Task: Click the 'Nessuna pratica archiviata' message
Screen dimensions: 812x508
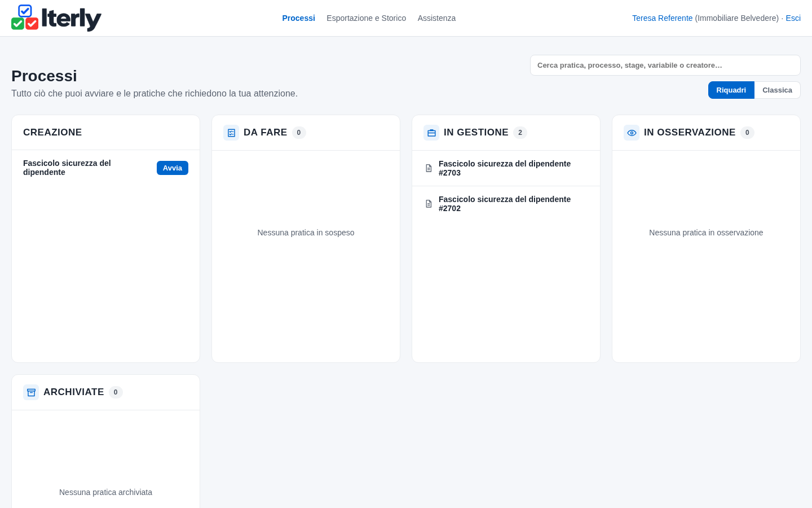Action: point(105,492)
